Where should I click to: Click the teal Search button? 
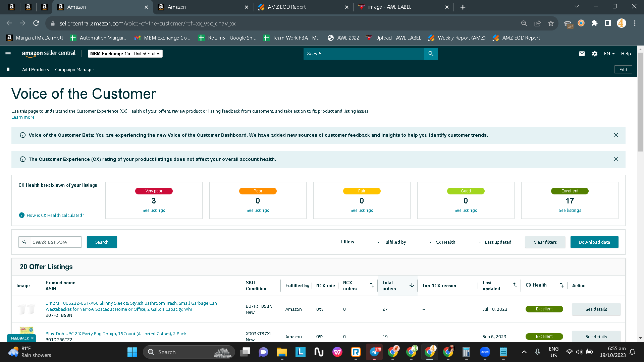coord(102,242)
